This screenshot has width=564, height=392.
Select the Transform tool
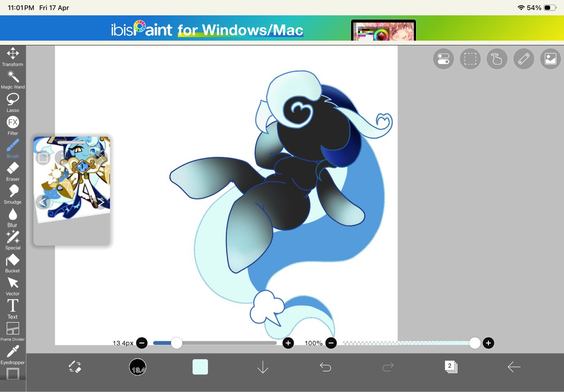click(x=13, y=56)
